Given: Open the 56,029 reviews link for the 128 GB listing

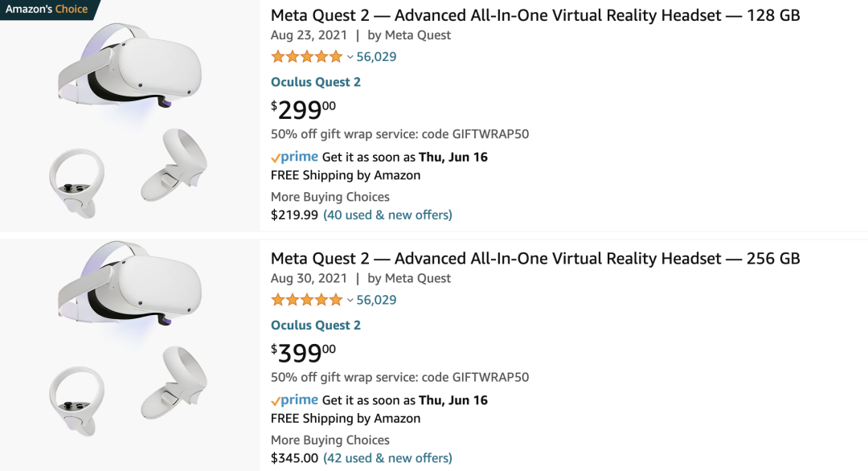Looking at the screenshot, I should point(376,56).
